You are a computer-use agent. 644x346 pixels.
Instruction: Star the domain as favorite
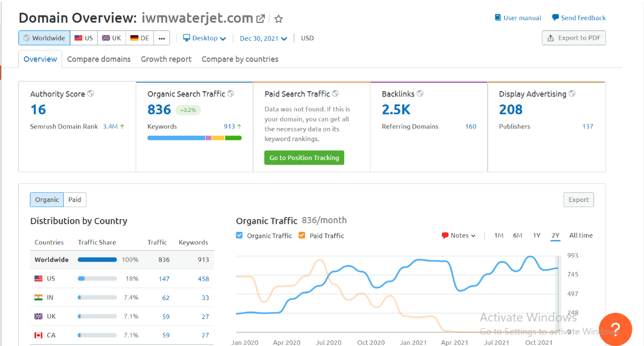(x=279, y=18)
